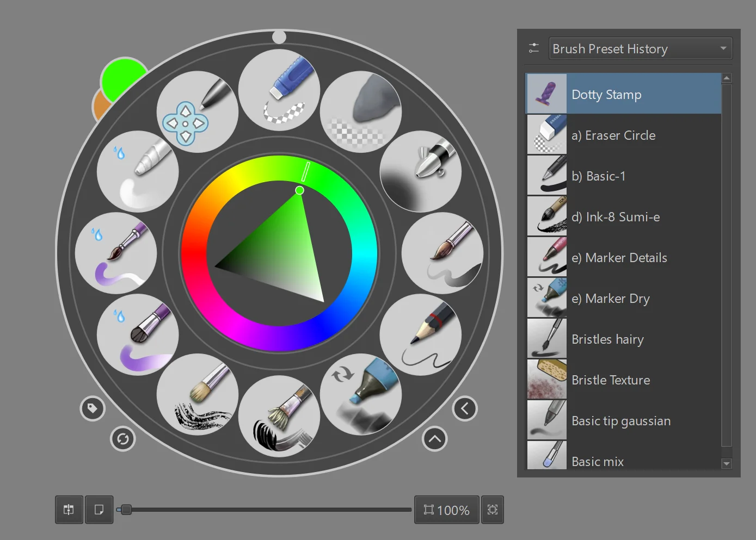Choose the airbrush preset in the palette
Screen dimensions: 756x540
(420, 171)
